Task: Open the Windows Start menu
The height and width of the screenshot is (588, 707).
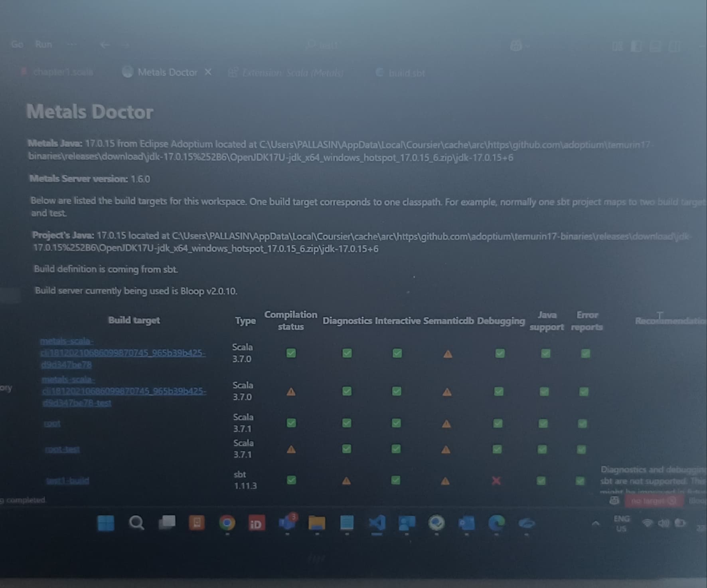Action: point(106,523)
